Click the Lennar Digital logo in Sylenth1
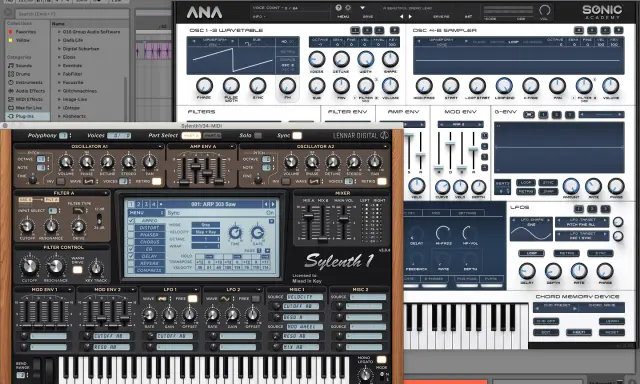Viewport: 640px width, 384px height. coord(360,135)
